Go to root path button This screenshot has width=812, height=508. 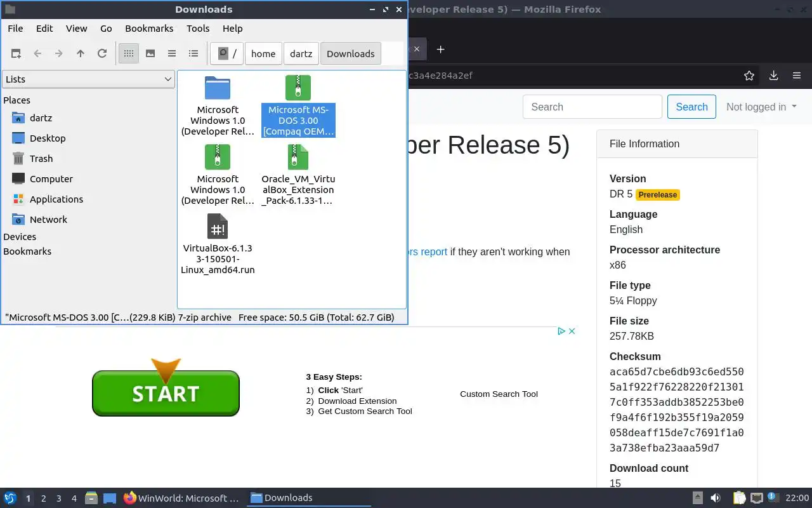point(226,53)
